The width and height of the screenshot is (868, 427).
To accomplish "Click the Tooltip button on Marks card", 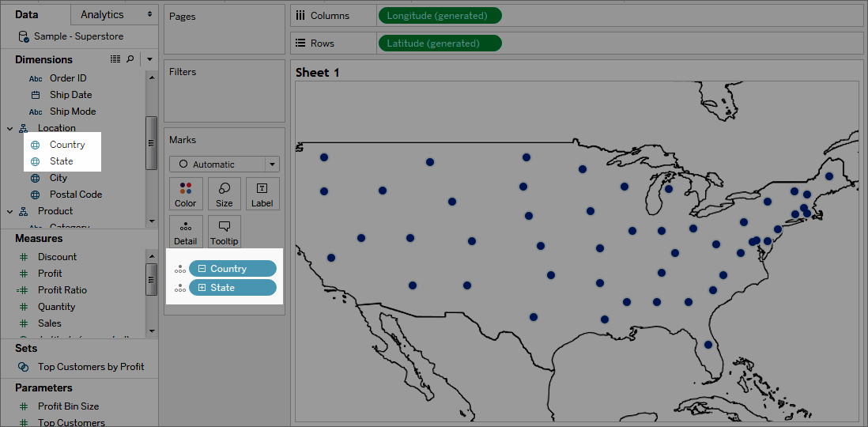I will click(x=225, y=232).
